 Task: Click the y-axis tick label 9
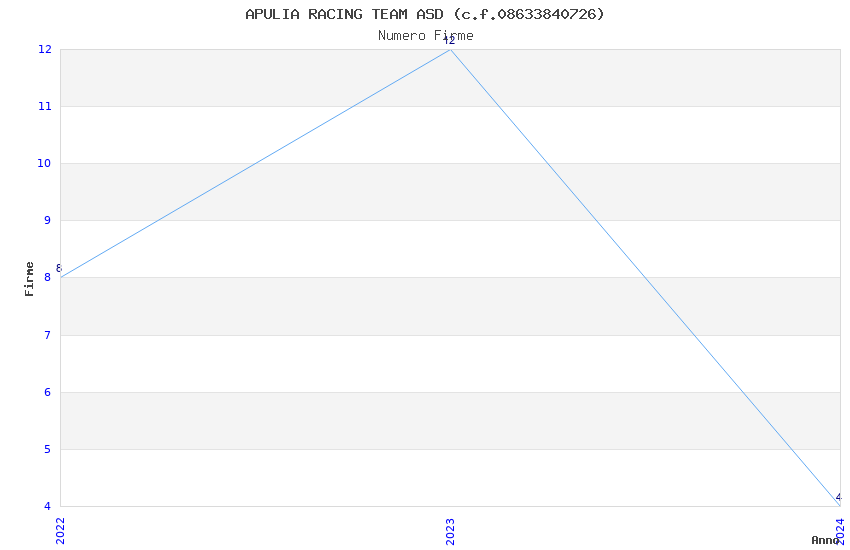pyautogui.click(x=48, y=221)
